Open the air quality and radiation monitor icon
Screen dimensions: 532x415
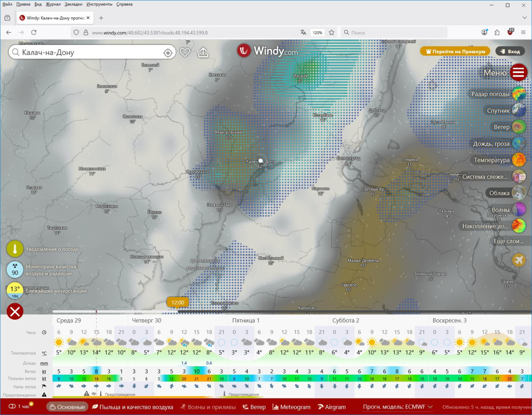(x=15, y=270)
